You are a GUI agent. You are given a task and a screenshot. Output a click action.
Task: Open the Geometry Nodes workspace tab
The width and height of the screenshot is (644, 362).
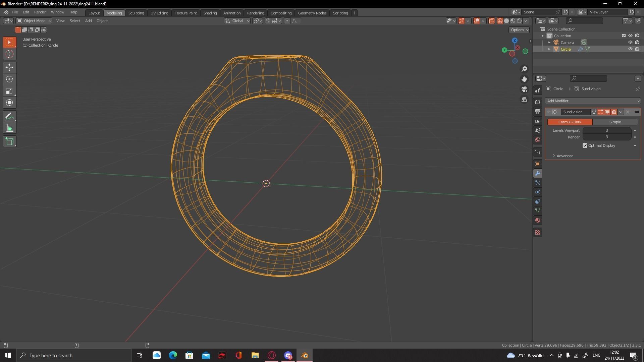click(312, 13)
